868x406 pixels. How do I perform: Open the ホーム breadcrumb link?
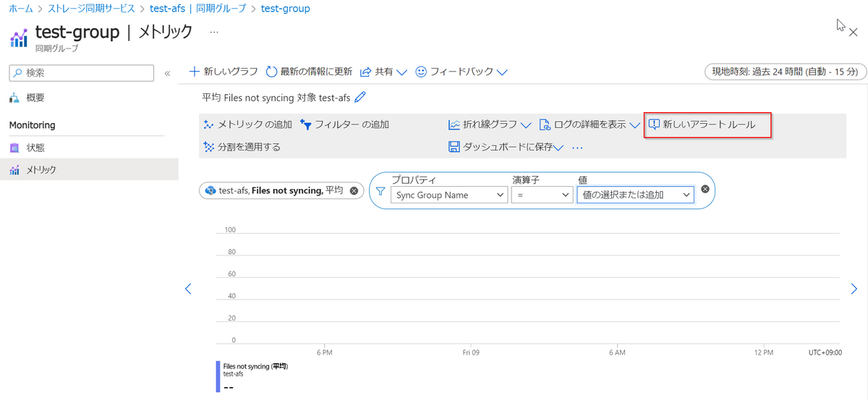point(20,9)
